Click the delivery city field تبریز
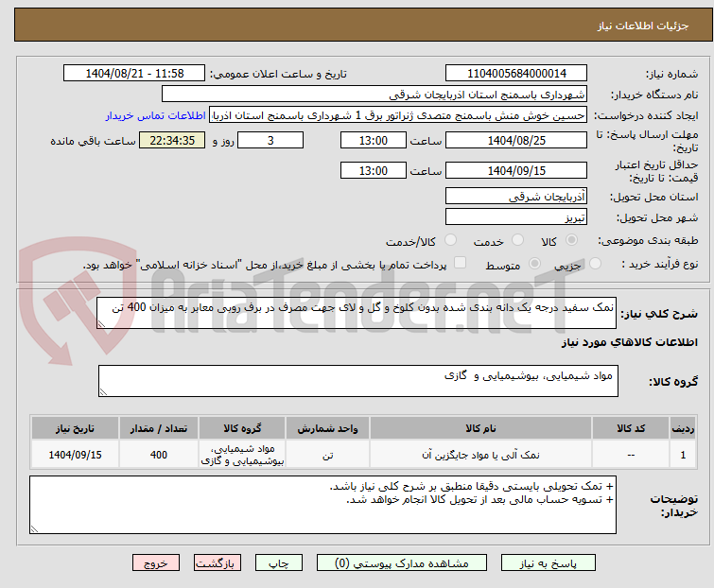Screen dimensions: 714x588 coord(516,216)
